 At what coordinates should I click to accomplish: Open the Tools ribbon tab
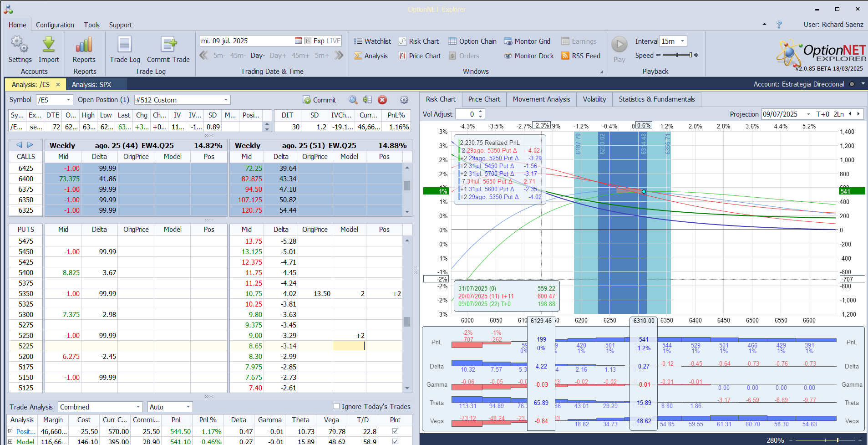[x=91, y=25]
